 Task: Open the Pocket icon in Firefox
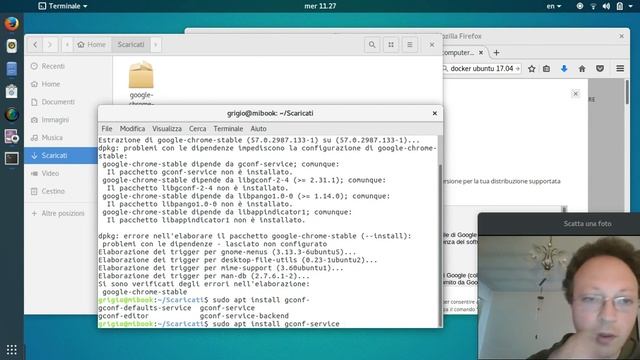coord(600,69)
